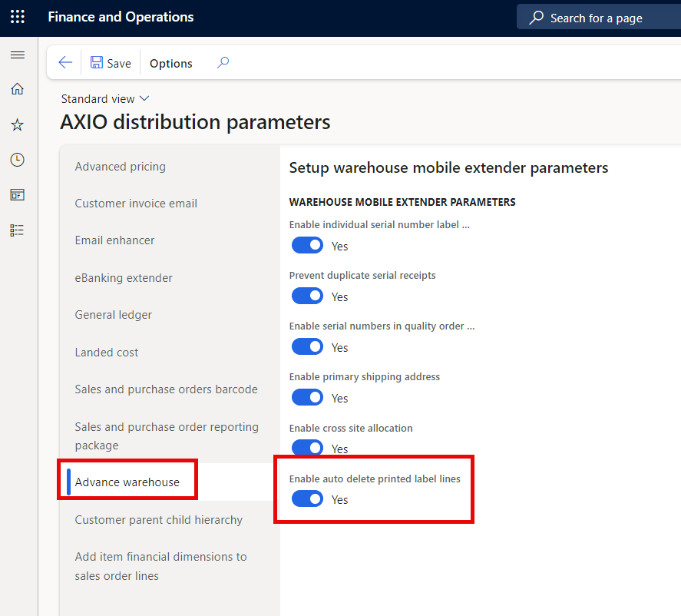Select the Advance warehouse tab

127,482
